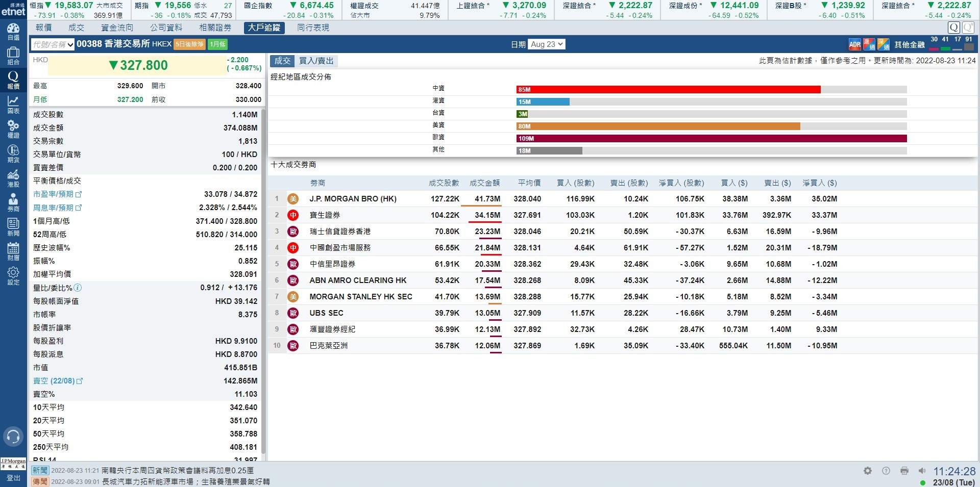This screenshot has height=487, width=980.
Task: Open the 組合 portfolio sidebar icon
Action: click(x=13, y=56)
